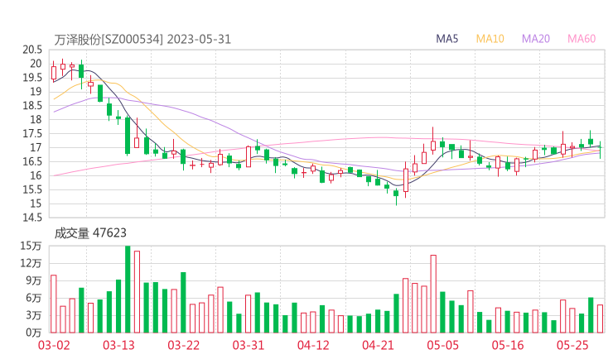Click the MA60 legend label
The width and height of the screenshot is (613, 364).
(582, 39)
